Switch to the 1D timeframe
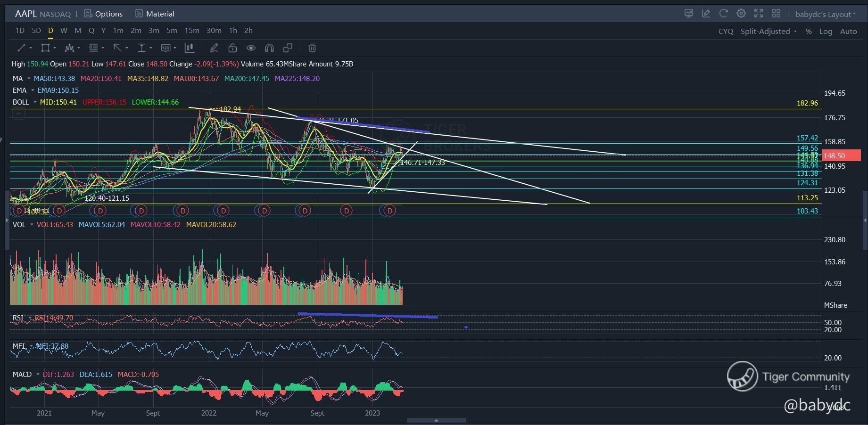 (20, 31)
